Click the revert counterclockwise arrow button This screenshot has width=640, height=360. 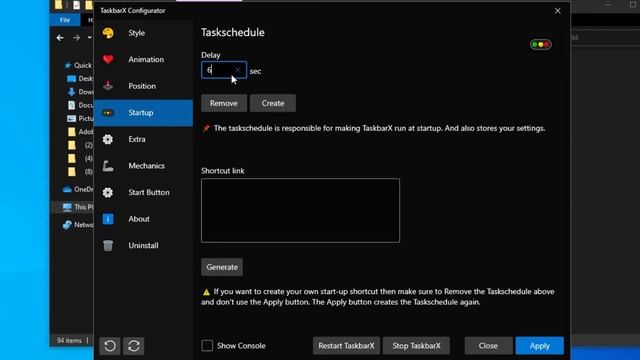point(110,346)
